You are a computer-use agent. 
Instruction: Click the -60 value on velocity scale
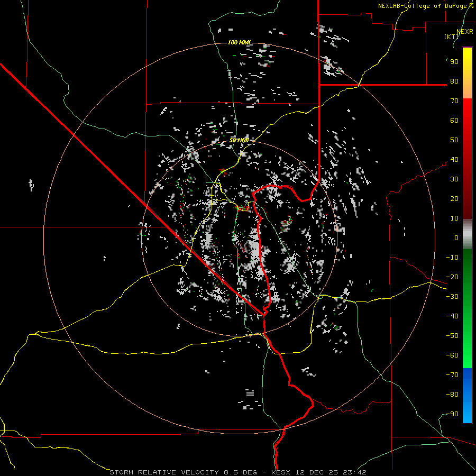(x=452, y=355)
